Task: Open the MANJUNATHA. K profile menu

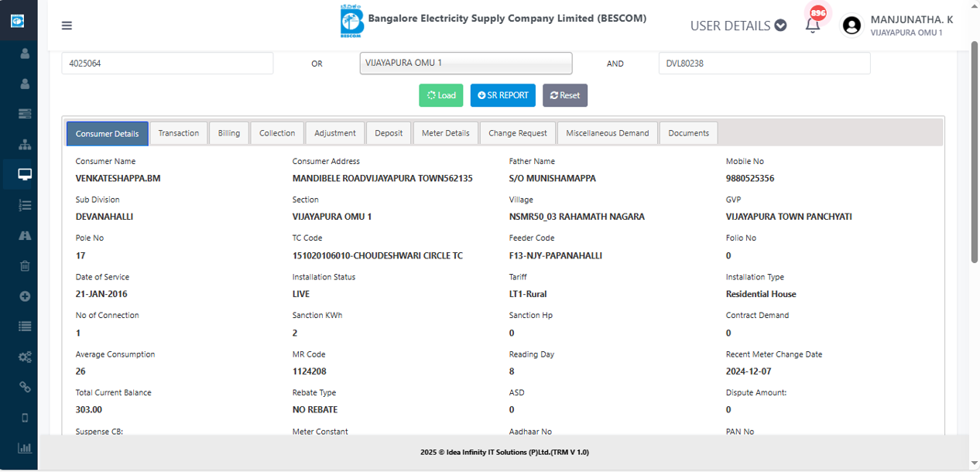Action: point(911,25)
